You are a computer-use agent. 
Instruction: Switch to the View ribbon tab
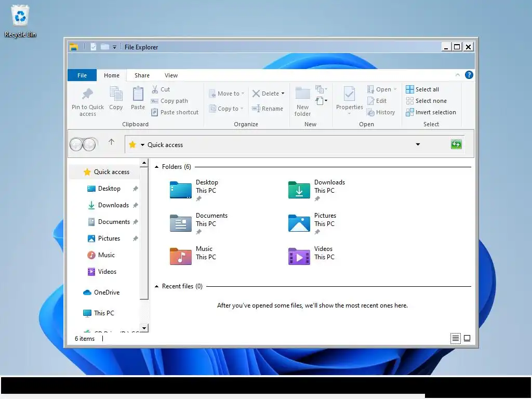click(x=171, y=75)
